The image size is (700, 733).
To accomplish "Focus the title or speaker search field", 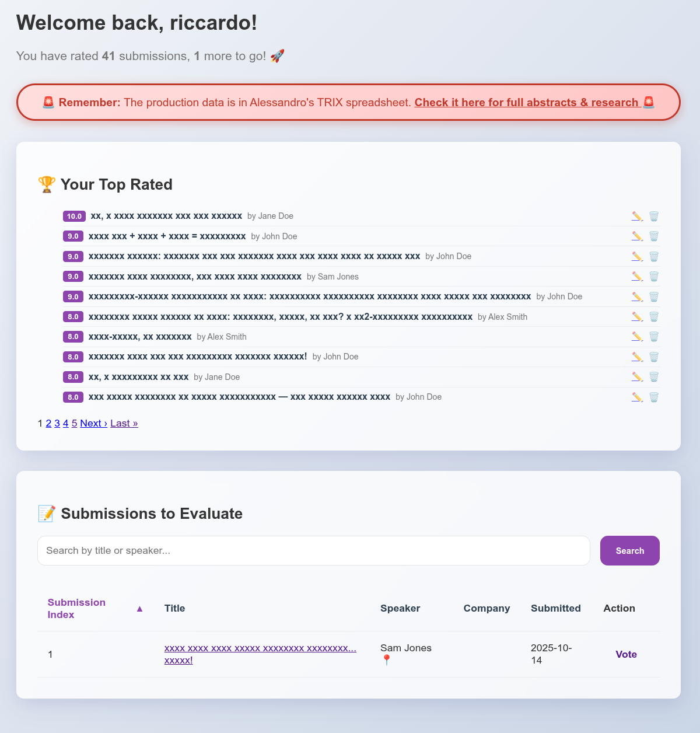I will click(314, 550).
